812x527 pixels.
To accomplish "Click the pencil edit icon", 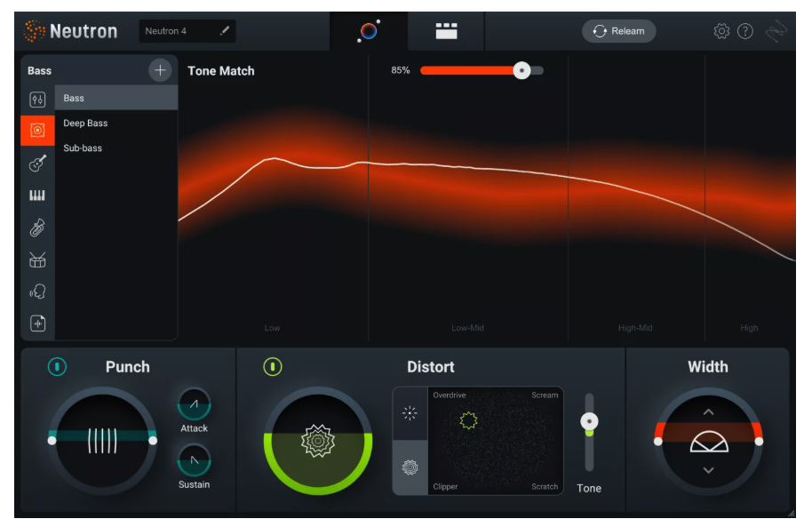I will [x=224, y=30].
